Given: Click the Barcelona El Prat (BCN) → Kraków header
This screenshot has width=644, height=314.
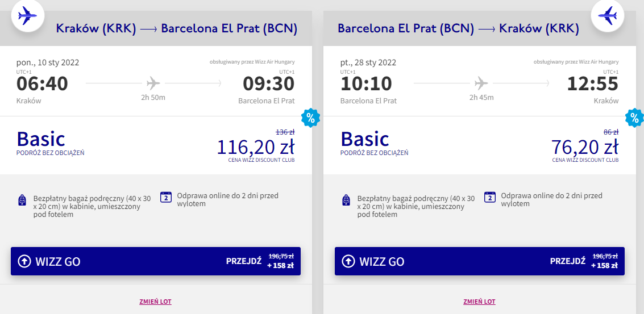Looking at the screenshot, I should tap(458, 28).
